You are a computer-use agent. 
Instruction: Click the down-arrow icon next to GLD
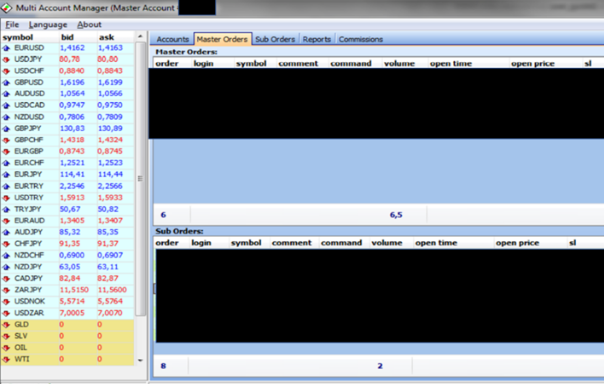click(6, 325)
